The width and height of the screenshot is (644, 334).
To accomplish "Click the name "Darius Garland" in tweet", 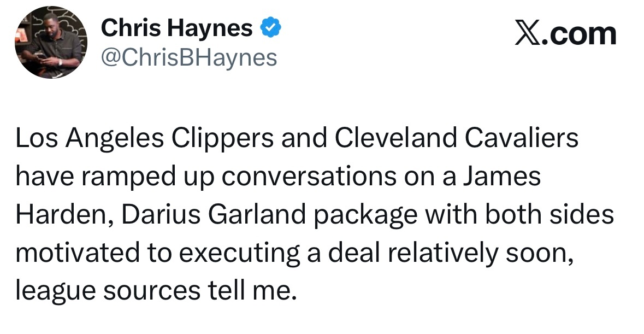I will pos(214,215).
